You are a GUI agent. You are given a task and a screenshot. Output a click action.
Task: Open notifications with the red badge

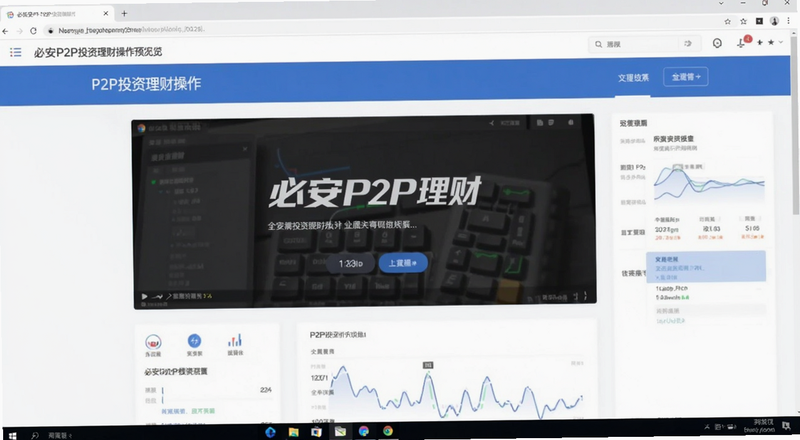click(742, 42)
